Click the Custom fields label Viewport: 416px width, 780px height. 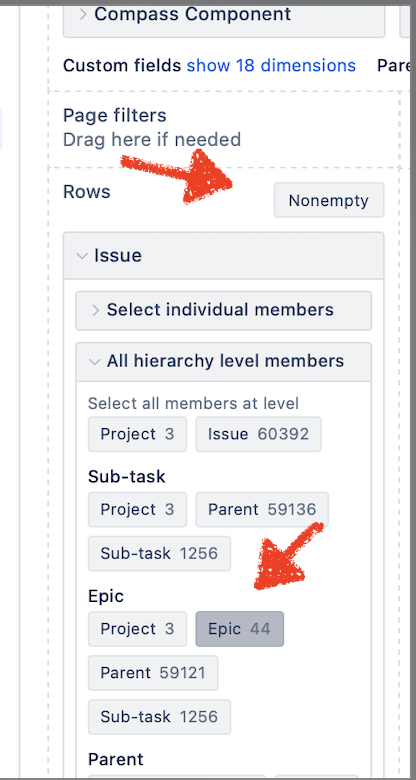pos(122,65)
